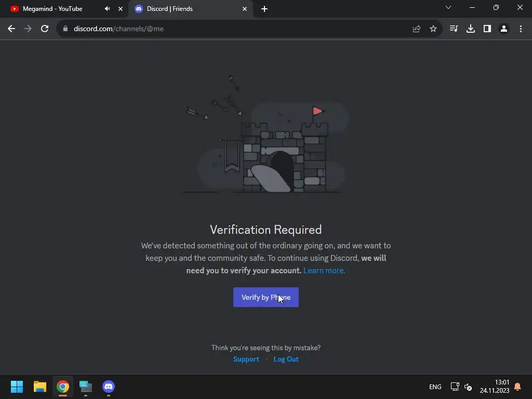
Task: Open the network status tray icon
Action: (455, 387)
